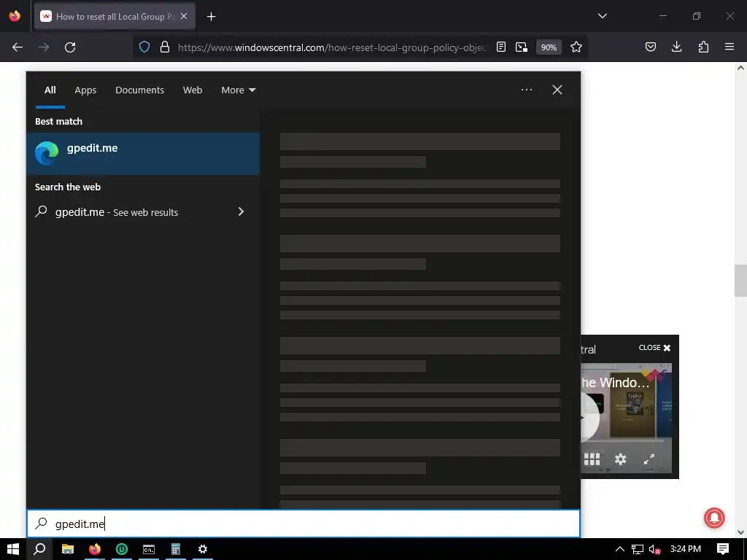Open Calculator from taskbar
747x560 pixels.
(176, 549)
